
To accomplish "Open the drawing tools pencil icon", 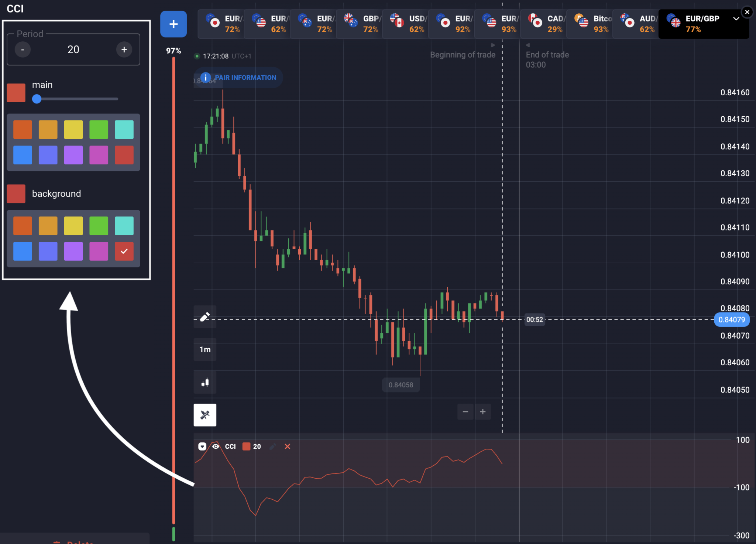I will [205, 317].
